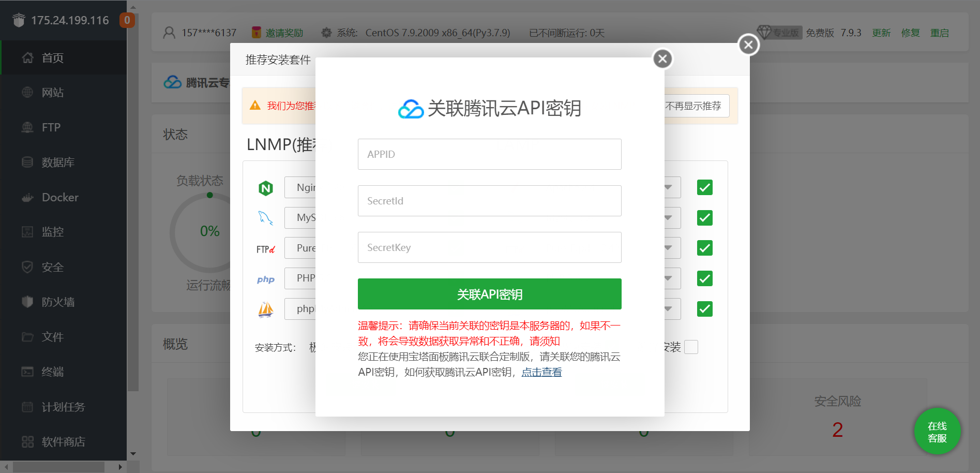Uncheck the PHP install checkbox
980x473 pixels.
tap(704, 278)
